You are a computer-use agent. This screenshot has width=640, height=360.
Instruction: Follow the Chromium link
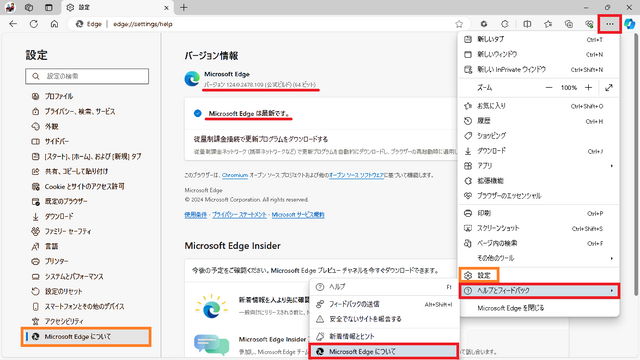coord(235,175)
